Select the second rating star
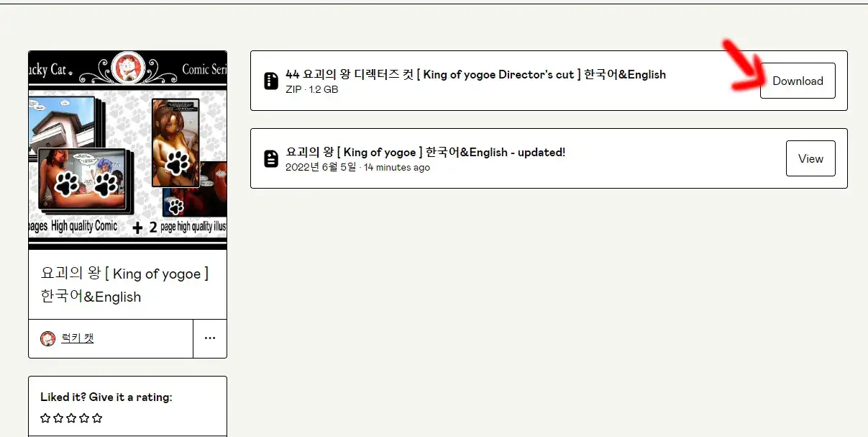 click(58, 418)
